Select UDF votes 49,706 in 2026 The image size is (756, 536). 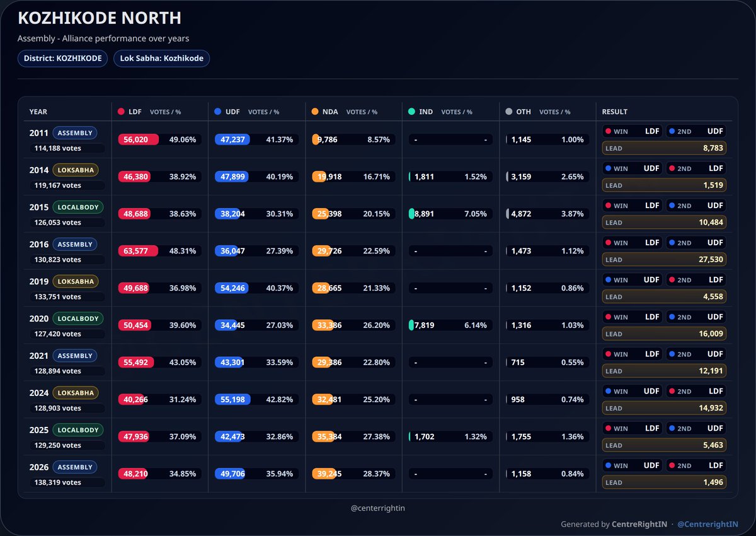point(232,474)
